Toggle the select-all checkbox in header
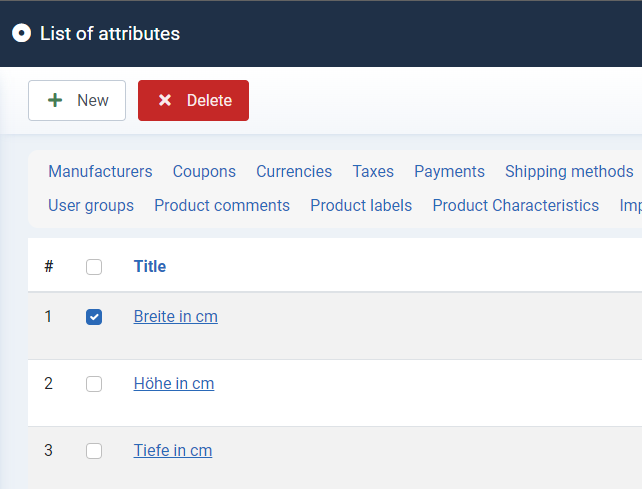Image resolution: width=642 pixels, height=489 pixels. point(94,267)
